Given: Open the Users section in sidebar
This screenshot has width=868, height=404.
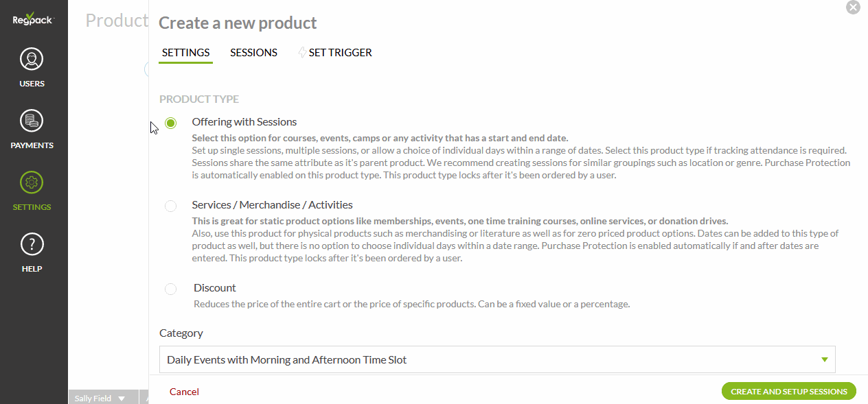Looking at the screenshot, I should click(32, 60).
